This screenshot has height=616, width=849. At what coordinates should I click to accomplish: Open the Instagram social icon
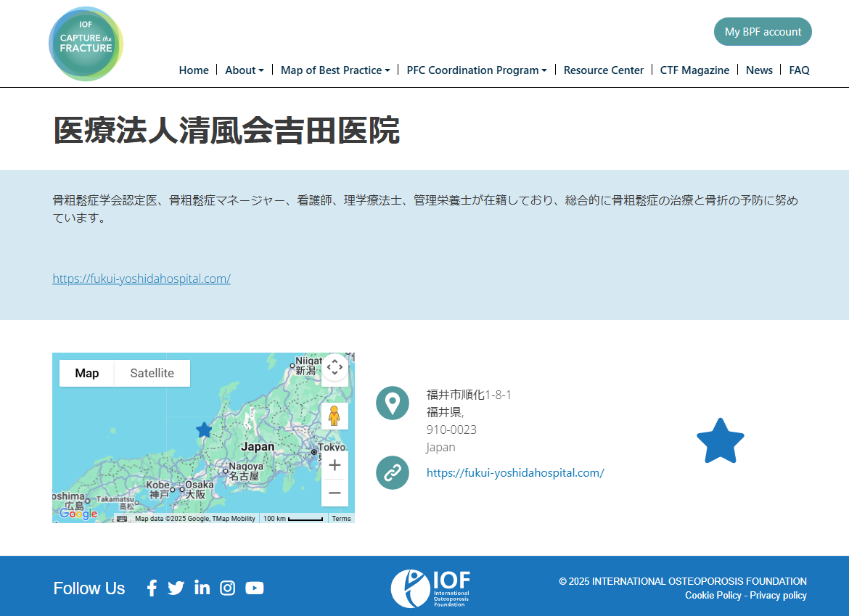(x=228, y=588)
